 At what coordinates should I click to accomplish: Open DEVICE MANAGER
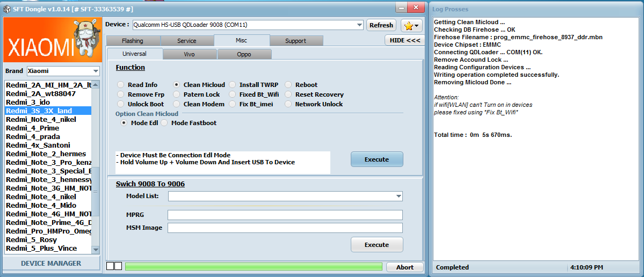point(52,263)
